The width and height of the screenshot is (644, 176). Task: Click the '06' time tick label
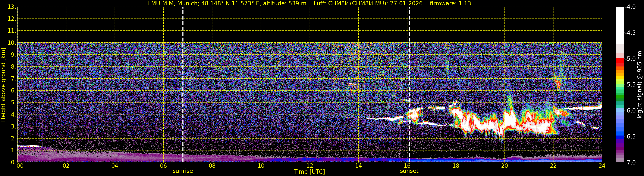(x=163, y=166)
